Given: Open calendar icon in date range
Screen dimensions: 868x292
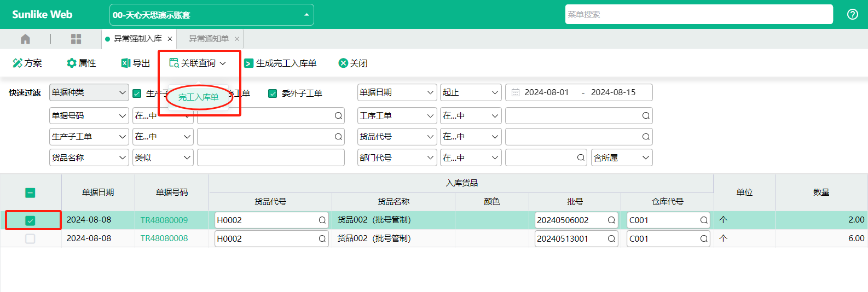Looking at the screenshot, I should (x=515, y=92).
